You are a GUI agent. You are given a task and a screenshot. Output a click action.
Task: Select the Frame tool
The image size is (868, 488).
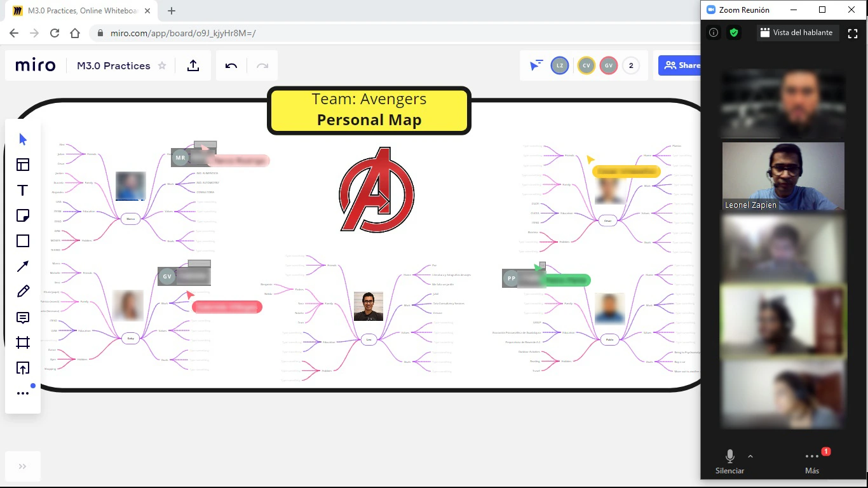pos(23,342)
